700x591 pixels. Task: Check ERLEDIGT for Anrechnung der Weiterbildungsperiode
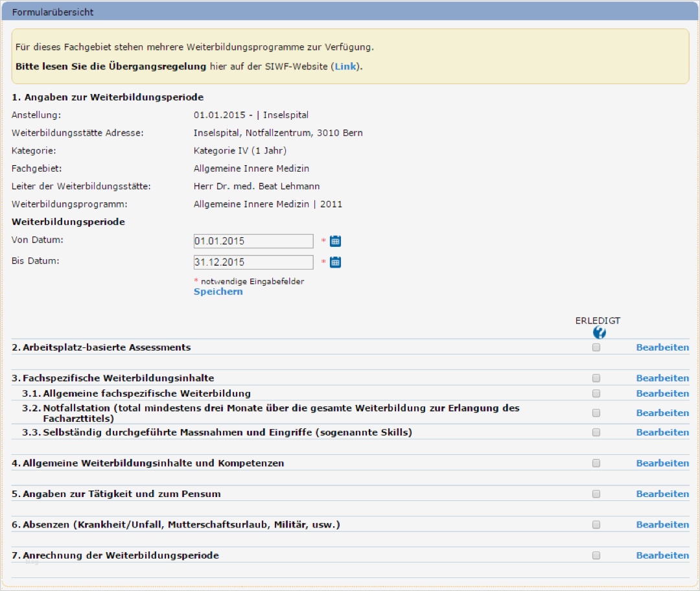pos(596,555)
